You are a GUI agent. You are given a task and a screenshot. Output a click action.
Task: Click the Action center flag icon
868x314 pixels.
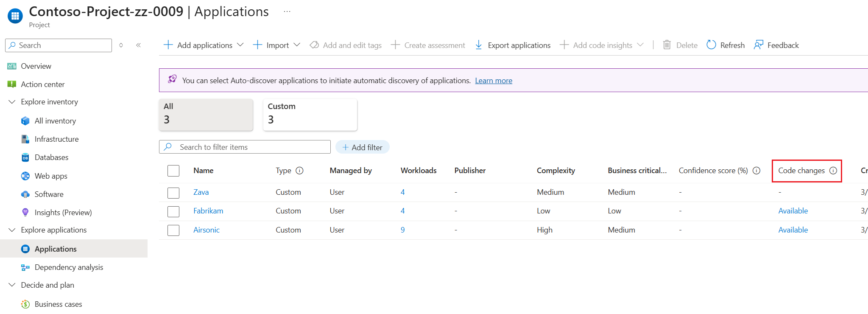coord(12,84)
